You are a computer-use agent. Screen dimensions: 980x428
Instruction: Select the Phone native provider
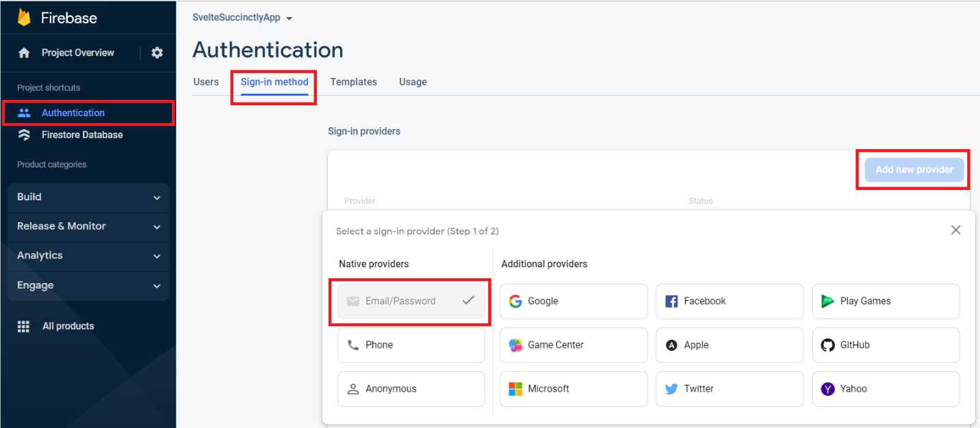[411, 345]
